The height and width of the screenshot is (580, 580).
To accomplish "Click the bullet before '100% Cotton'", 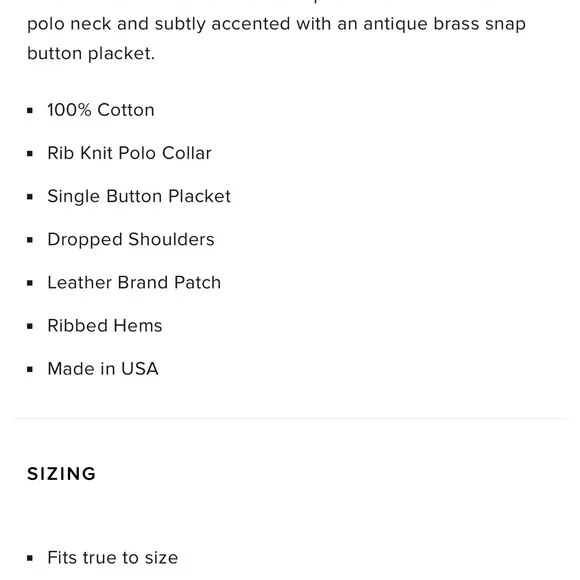I will pos(30,110).
